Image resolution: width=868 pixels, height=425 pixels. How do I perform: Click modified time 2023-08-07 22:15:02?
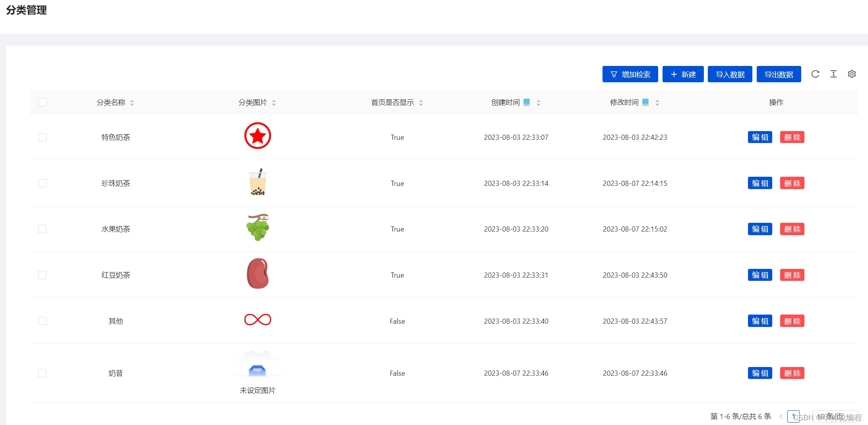click(635, 229)
